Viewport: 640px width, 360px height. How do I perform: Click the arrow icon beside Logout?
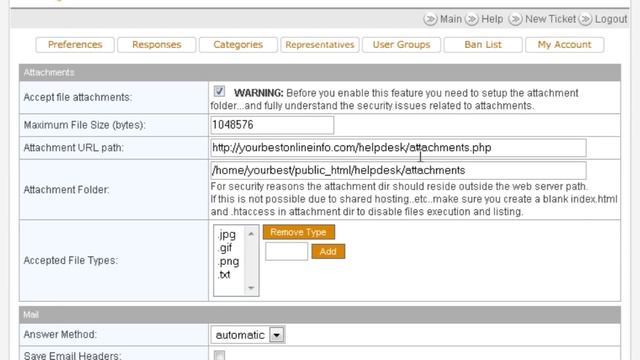tap(585, 19)
